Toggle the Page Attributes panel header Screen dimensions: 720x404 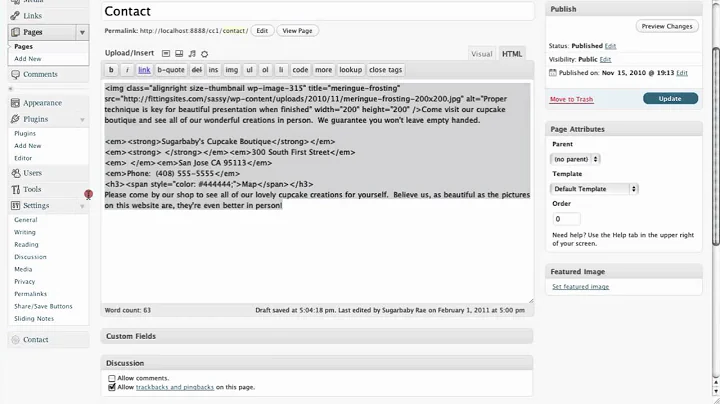pyautogui.click(x=624, y=129)
